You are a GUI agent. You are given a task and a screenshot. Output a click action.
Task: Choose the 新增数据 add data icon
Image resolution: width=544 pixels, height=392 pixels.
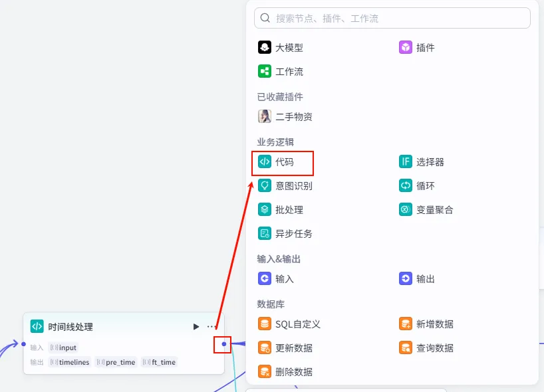click(x=405, y=324)
